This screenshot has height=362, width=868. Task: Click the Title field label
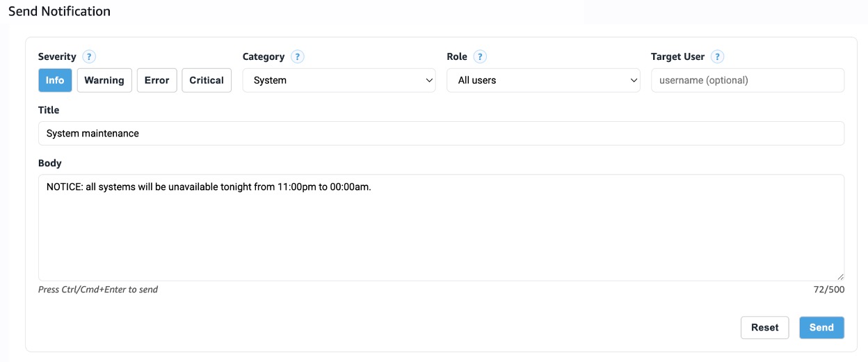pyautogui.click(x=49, y=110)
